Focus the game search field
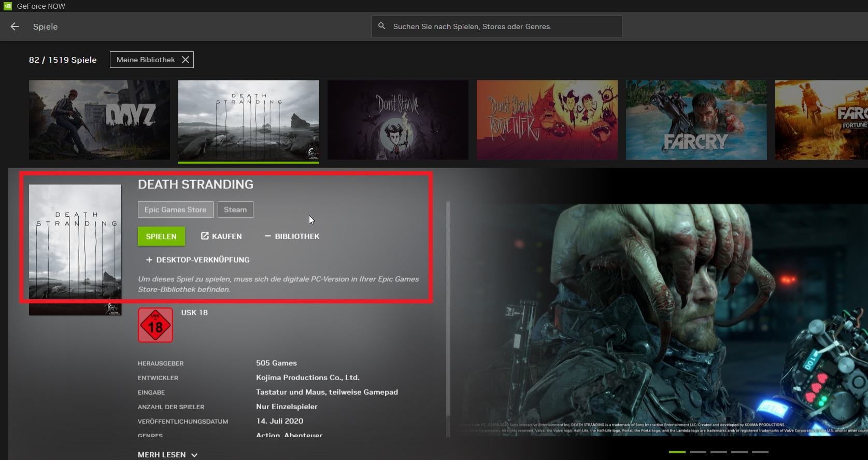The image size is (868, 460). pos(496,26)
